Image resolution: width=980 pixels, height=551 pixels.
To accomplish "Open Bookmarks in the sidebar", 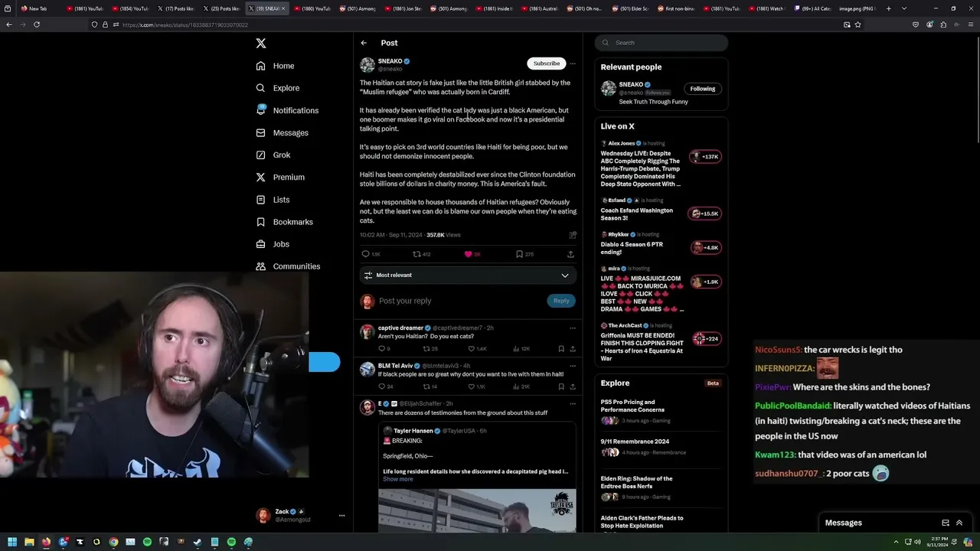I will (284, 222).
